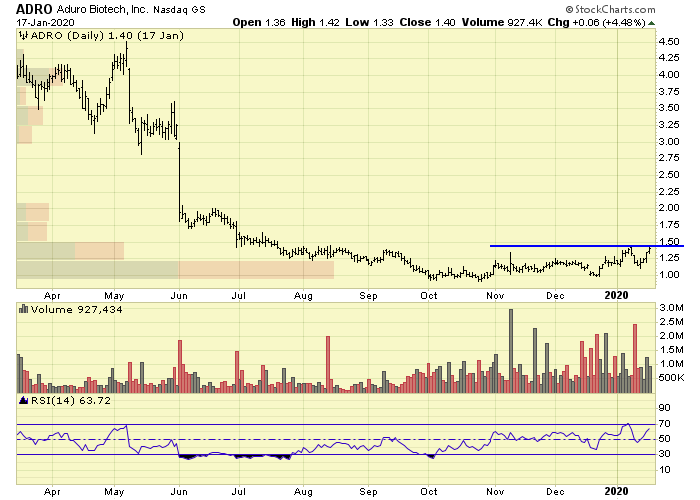Click the longest volume-by-price bar near 1.00

click(175, 270)
